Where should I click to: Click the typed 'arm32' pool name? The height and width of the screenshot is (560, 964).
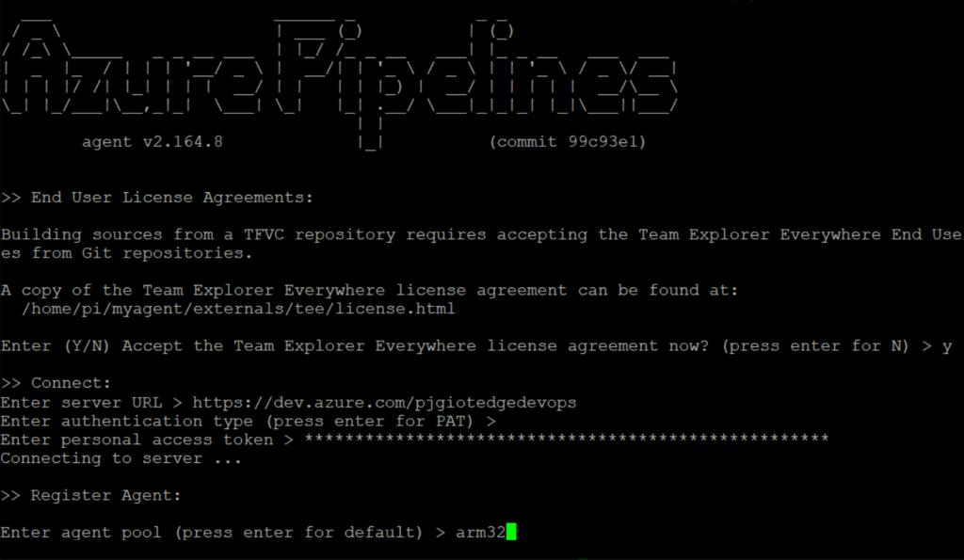point(480,533)
